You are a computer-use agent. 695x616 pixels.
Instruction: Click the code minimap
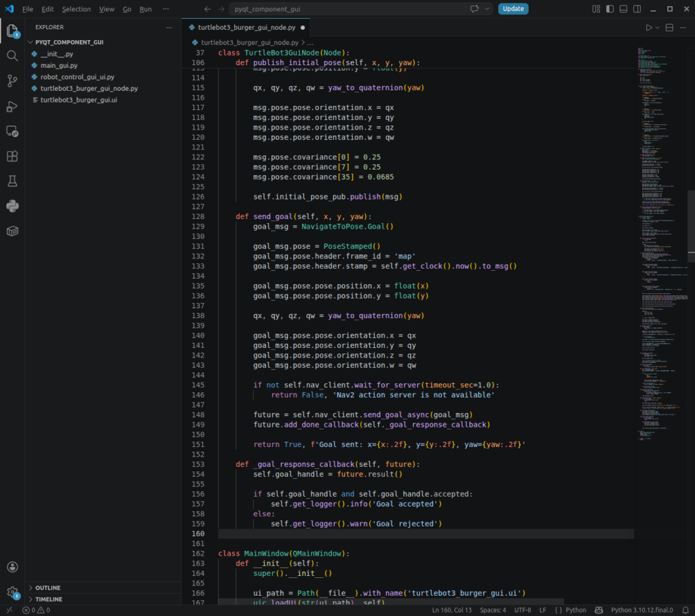tap(662, 244)
